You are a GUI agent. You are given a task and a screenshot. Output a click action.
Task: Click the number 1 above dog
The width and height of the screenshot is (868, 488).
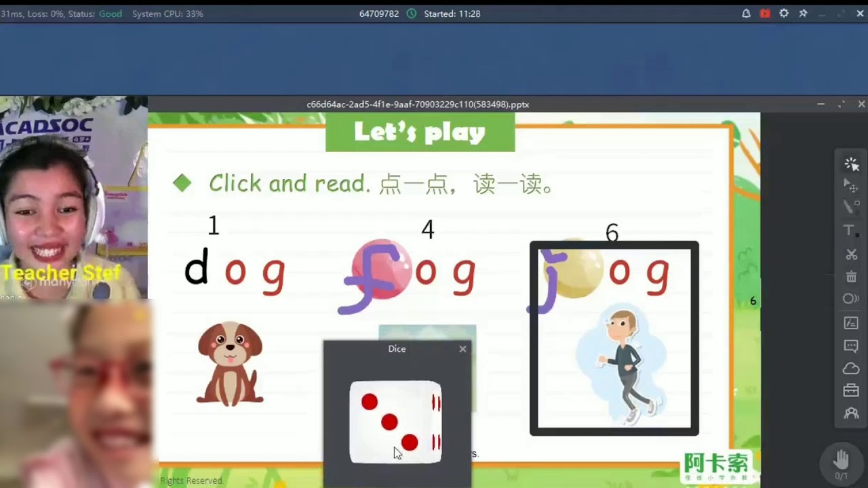tap(214, 226)
